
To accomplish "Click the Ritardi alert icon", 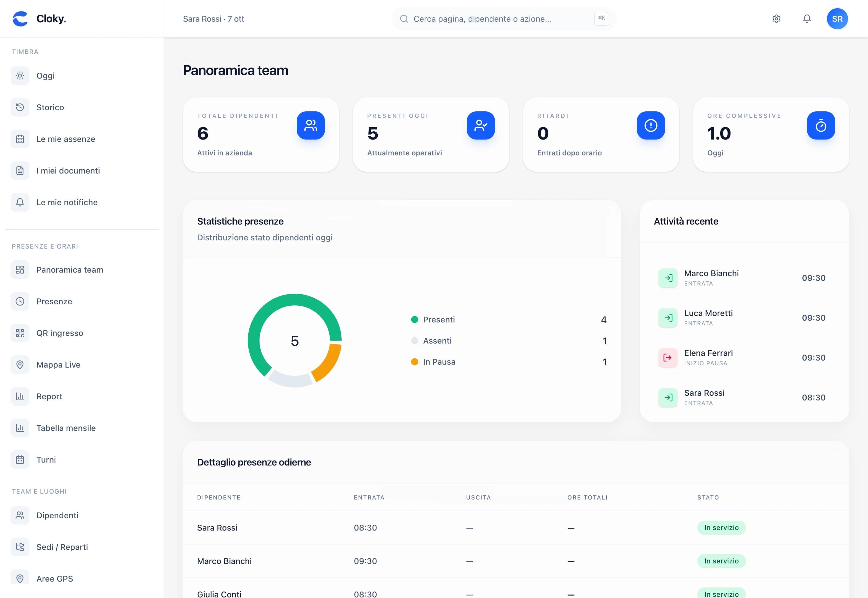I will 651,125.
